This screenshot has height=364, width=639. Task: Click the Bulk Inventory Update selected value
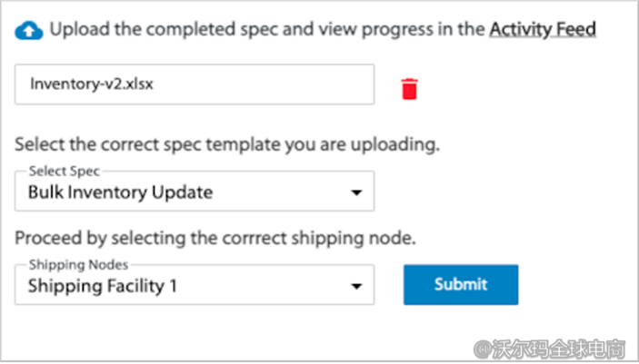point(120,192)
